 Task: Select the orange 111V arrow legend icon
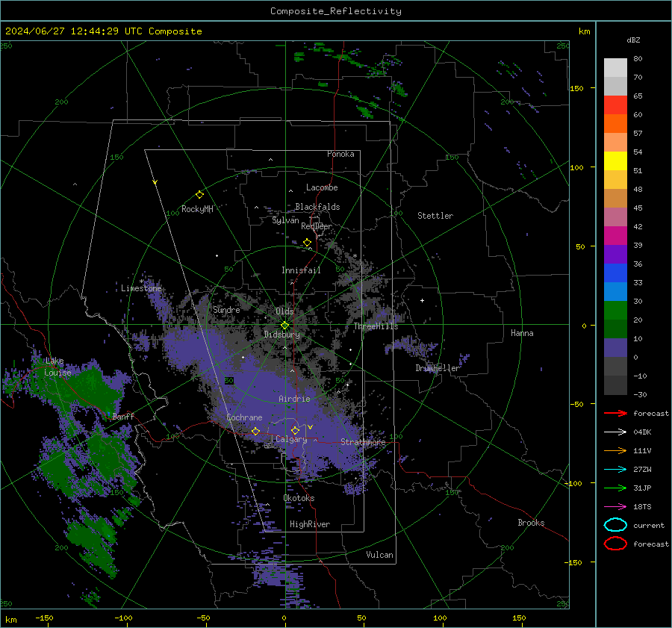click(x=615, y=450)
